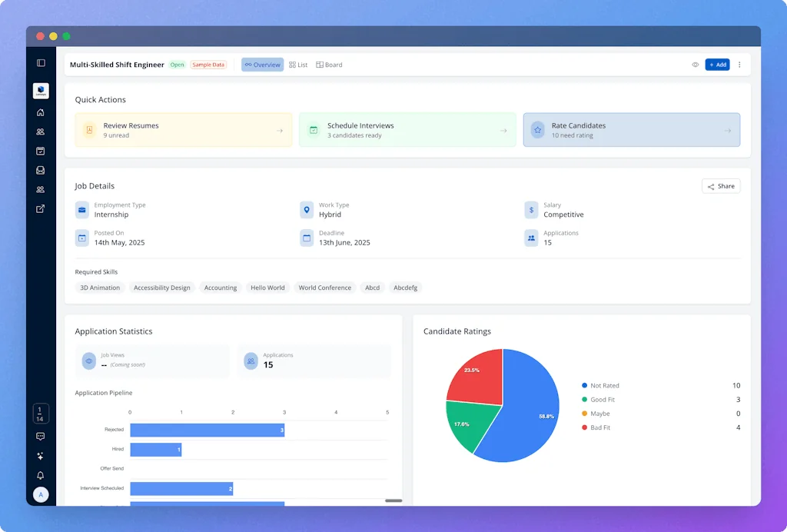Switch to the List view tab

(298, 65)
